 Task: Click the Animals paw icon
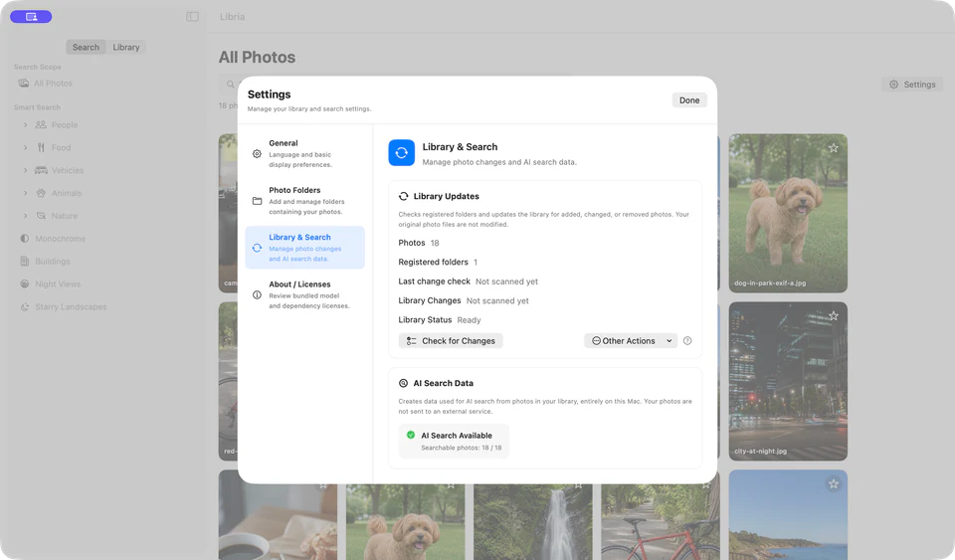(x=41, y=193)
